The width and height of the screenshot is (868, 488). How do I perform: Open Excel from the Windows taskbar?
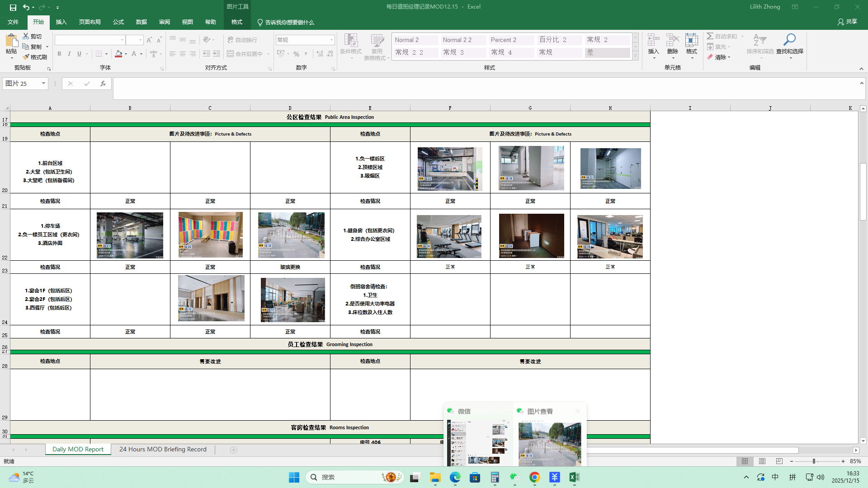574,477
